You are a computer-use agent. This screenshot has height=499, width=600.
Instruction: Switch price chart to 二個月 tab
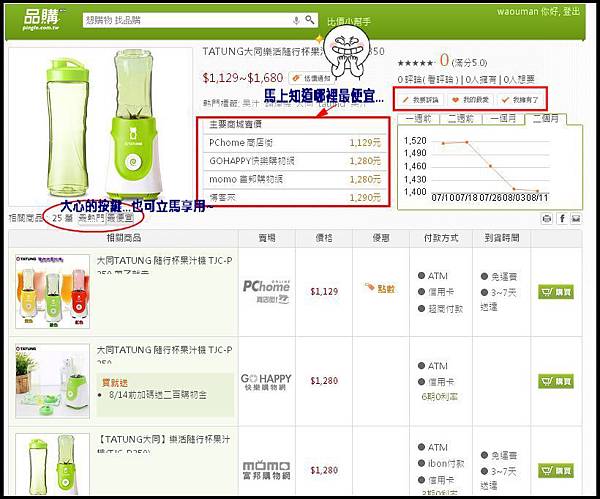(546, 119)
